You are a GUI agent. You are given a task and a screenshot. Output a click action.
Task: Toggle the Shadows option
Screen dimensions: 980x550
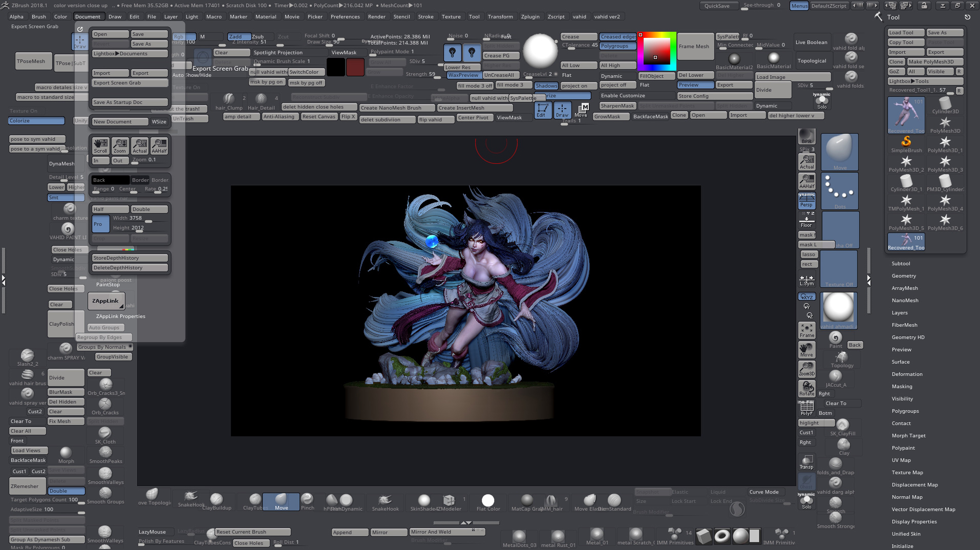pos(546,86)
